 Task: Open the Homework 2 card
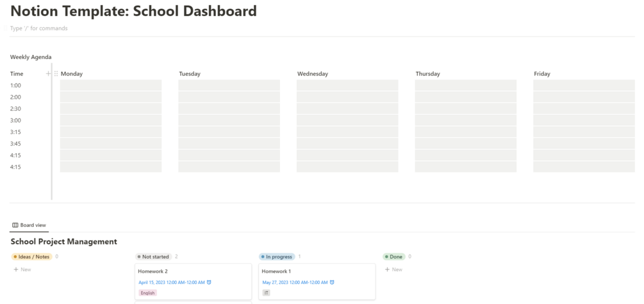[193, 282]
